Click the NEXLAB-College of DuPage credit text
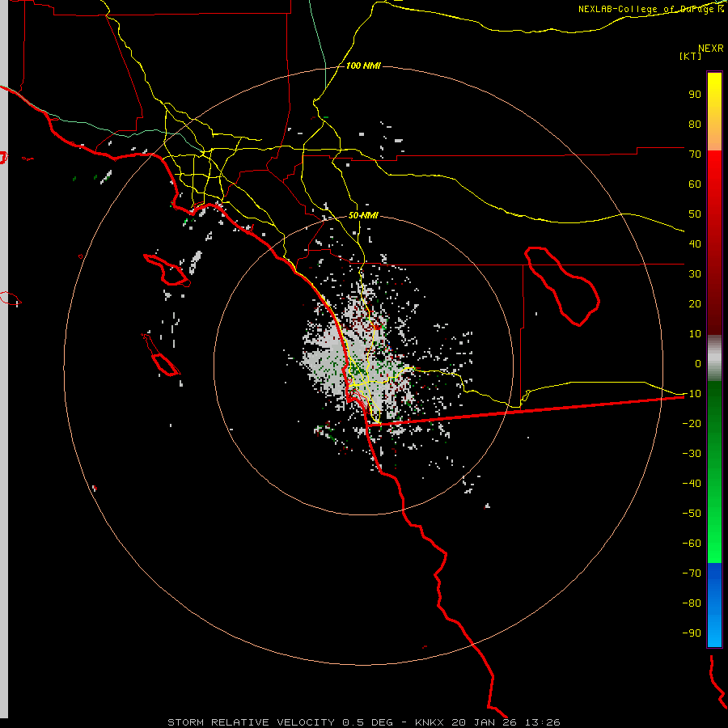The height and width of the screenshot is (728, 728). point(651,9)
